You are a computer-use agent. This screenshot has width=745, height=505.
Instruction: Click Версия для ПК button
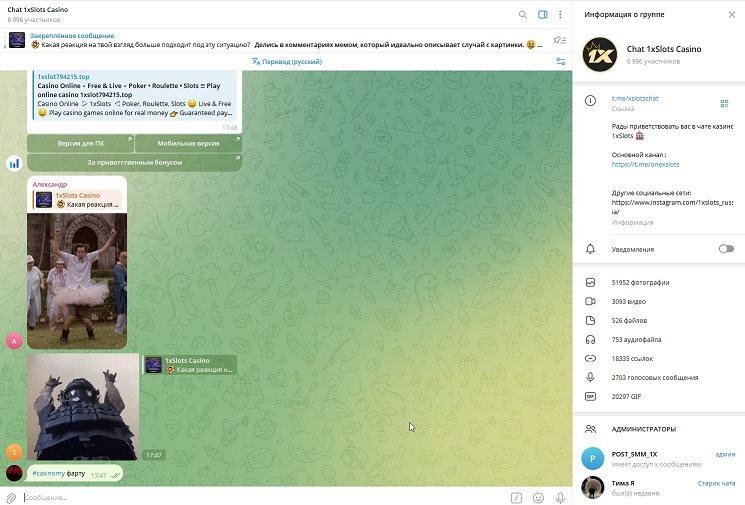click(80, 143)
